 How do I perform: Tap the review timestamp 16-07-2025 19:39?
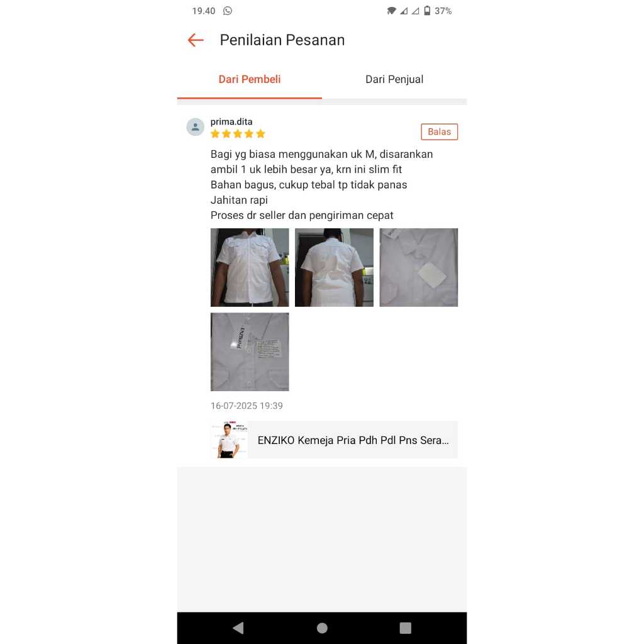point(247,406)
